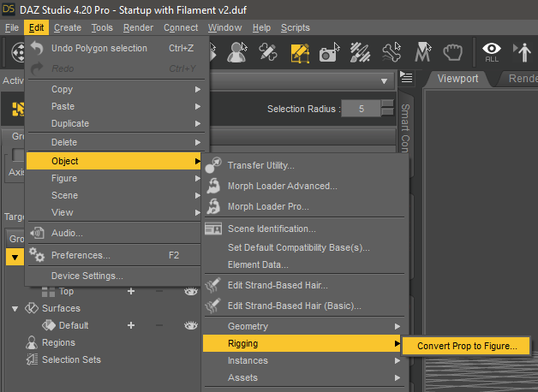The image size is (538, 392).
Task: Click the DAZ Studio DS logo icon
Action: pos(9,9)
